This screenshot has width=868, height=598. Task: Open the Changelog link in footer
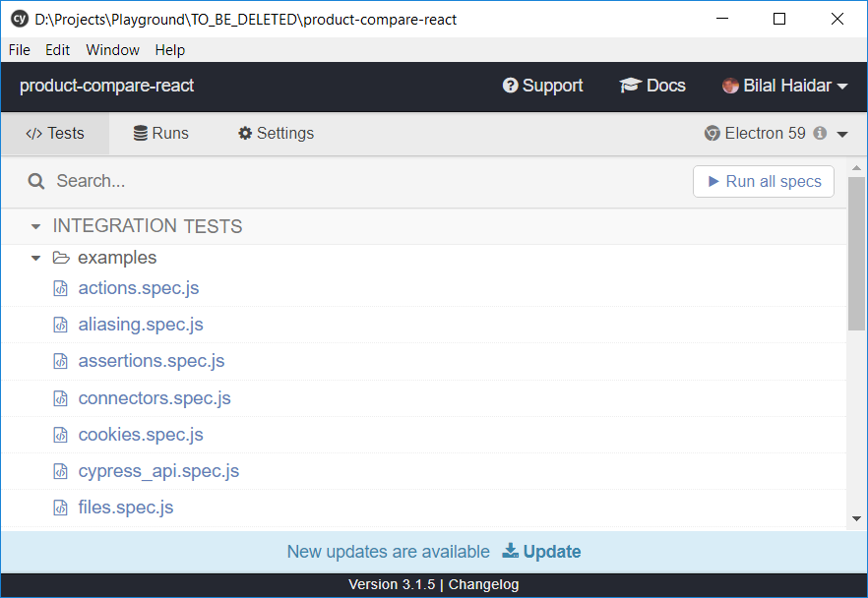coord(483,585)
